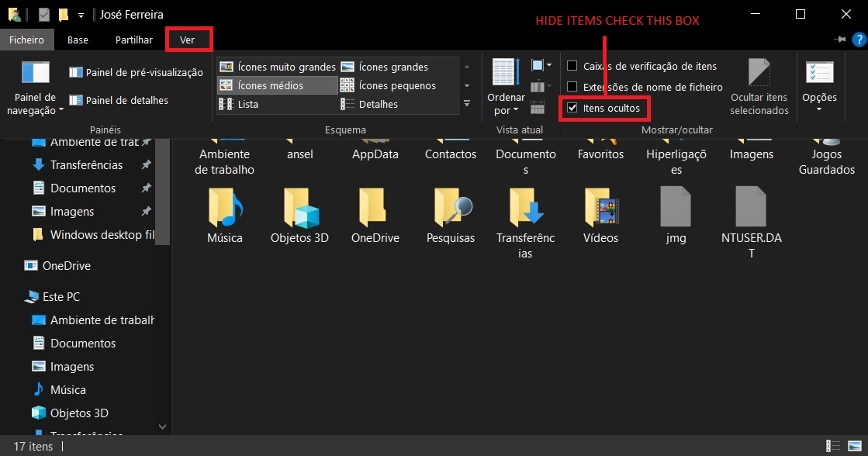Toggle the Painel de pré-visualização pane
The image size is (868, 456).
(x=136, y=72)
